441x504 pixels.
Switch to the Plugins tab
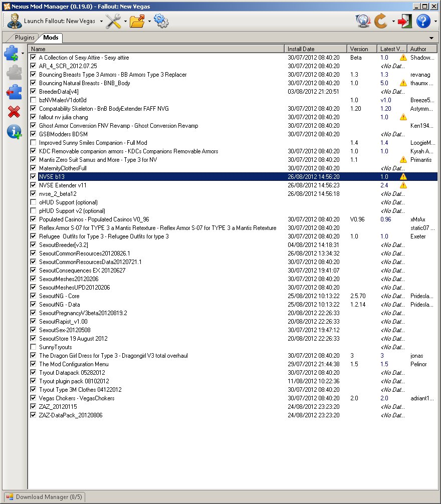coord(25,38)
